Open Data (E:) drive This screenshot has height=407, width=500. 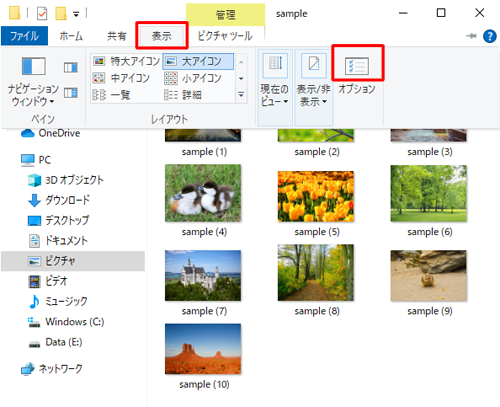tap(55, 342)
